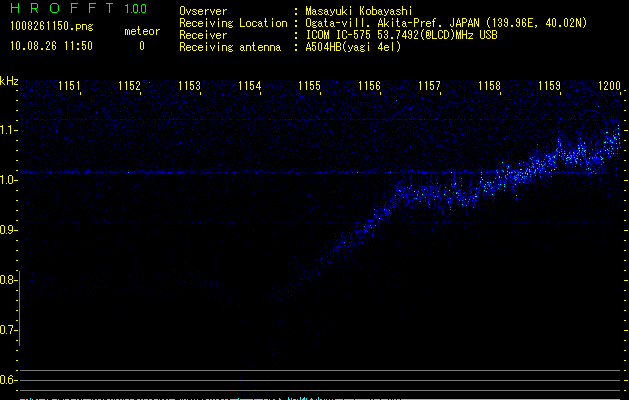Click the kHz axis unit label
Image resolution: width=629 pixels, height=400 pixels.
(9, 81)
